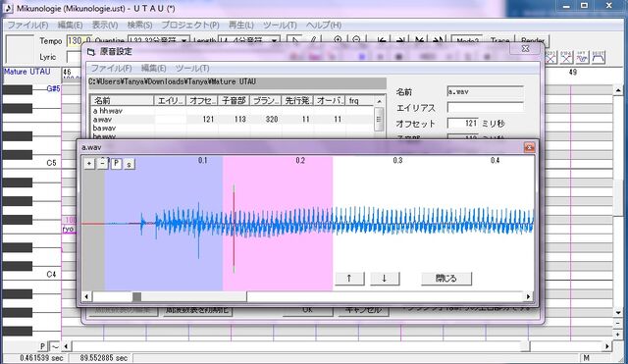Click the waveform scrollbar left arrow
Screen dimensions: 628x364
click(86, 296)
